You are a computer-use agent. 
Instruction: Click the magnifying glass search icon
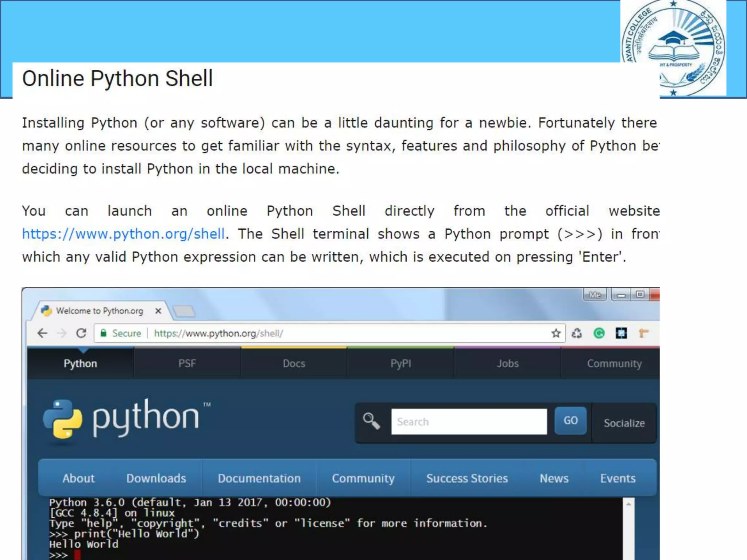pos(371,421)
